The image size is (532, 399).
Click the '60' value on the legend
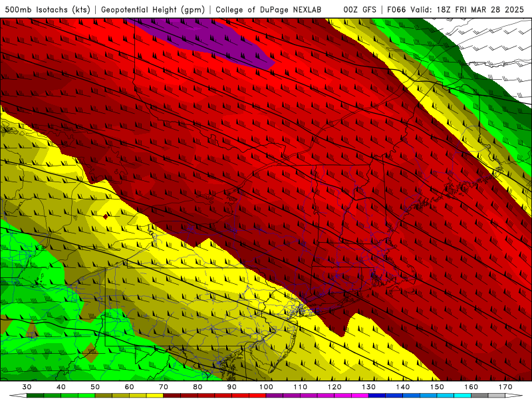click(x=129, y=387)
